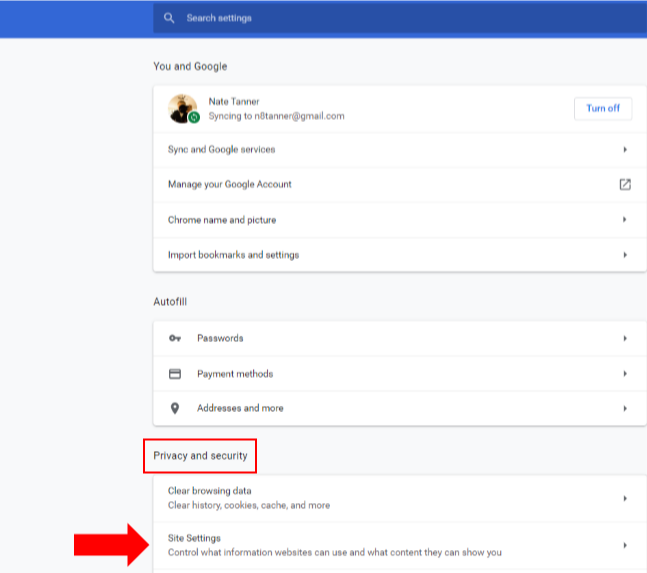This screenshot has height=573, width=647.
Task: Click the arrow beside Site Settings
Action: tap(625, 545)
